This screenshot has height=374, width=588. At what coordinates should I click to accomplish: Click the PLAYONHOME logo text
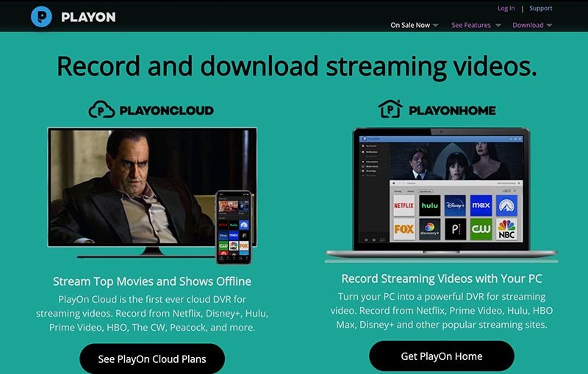[x=452, y=110]
